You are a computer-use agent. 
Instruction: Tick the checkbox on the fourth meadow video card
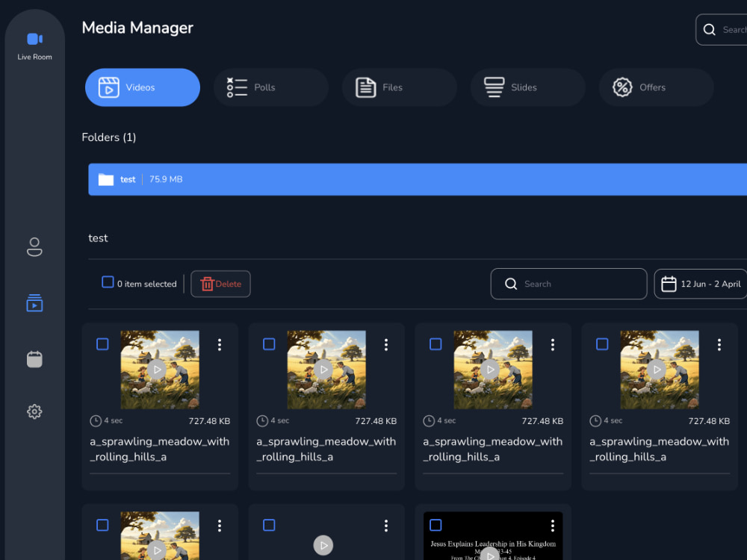tap(602, 343)
